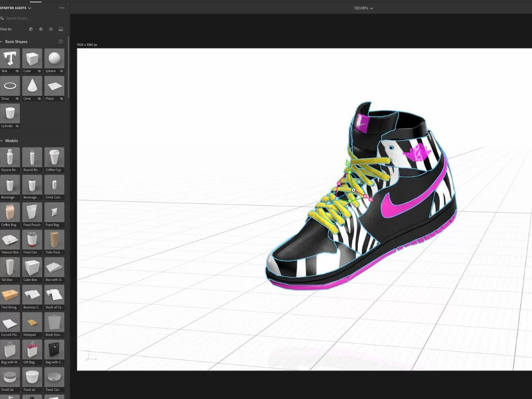Select the Tied String box model
The height and width of the screenshot is (399, 532).
pos(10,295)
